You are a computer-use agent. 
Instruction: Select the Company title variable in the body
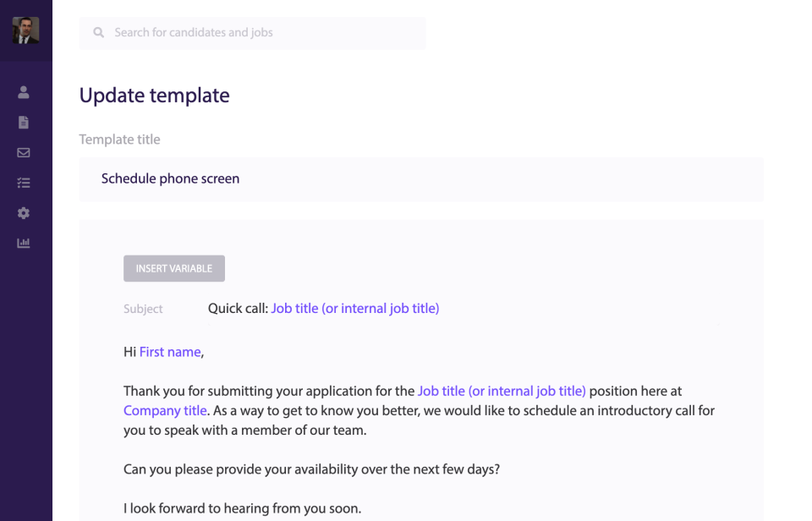tap(165, 410)
